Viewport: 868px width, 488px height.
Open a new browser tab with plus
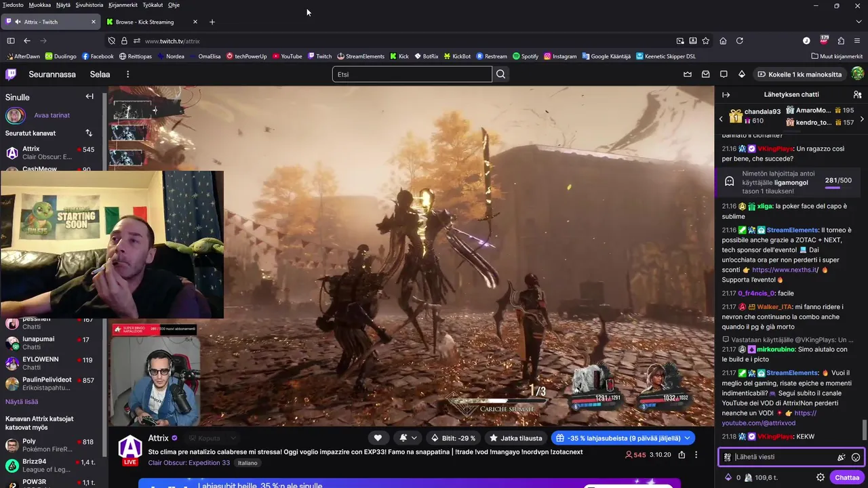coord(212,22)
